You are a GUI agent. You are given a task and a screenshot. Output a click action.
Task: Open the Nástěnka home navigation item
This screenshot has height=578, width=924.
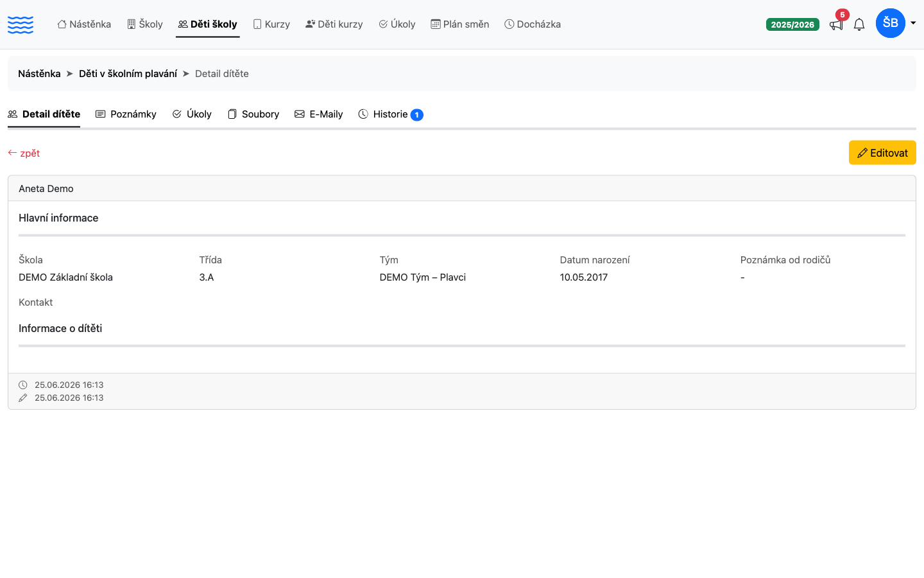(84, 24)
